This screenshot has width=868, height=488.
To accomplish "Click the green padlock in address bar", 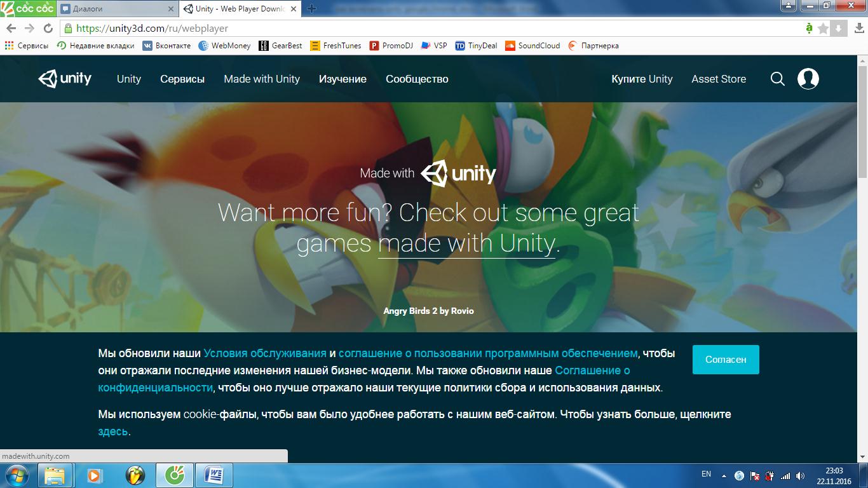I will 69,29.
